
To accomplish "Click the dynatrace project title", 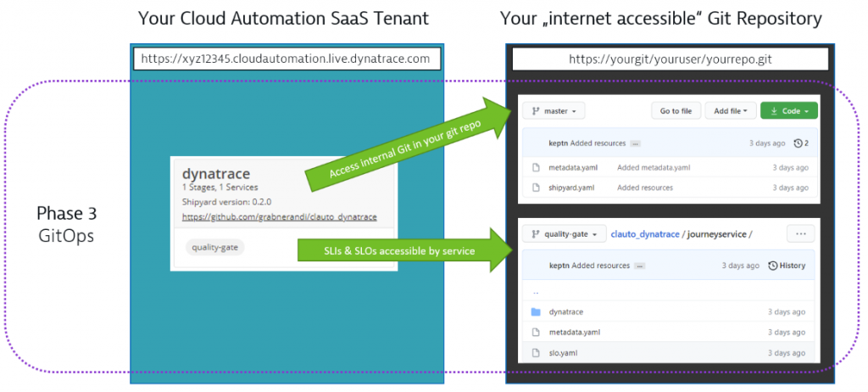I will pyautogui.click(x=216, y=175).
